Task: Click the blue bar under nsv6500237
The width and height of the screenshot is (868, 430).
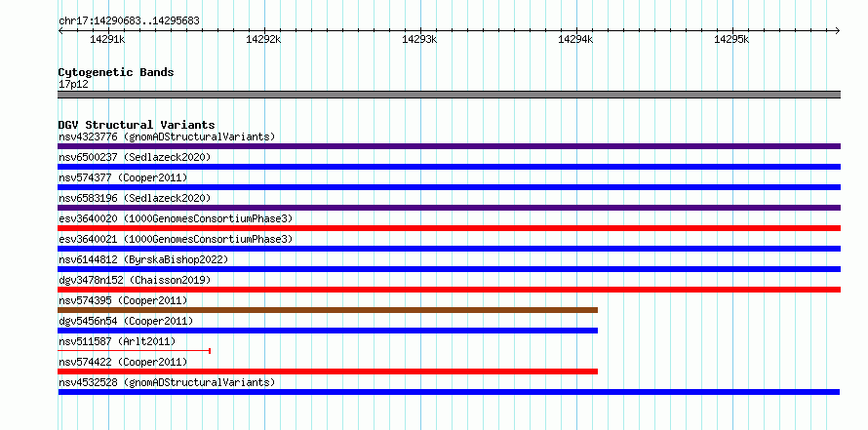Action: click(x=449, y=167)
